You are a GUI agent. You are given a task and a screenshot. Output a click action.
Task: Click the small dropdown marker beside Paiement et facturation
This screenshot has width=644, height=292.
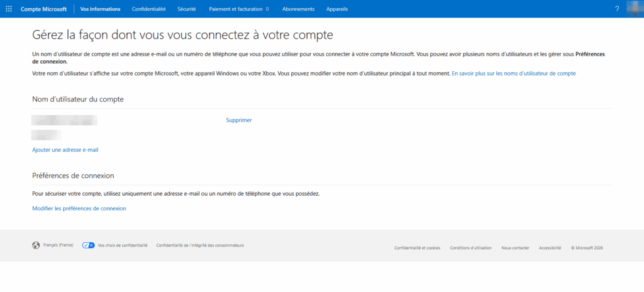(267, 9)
